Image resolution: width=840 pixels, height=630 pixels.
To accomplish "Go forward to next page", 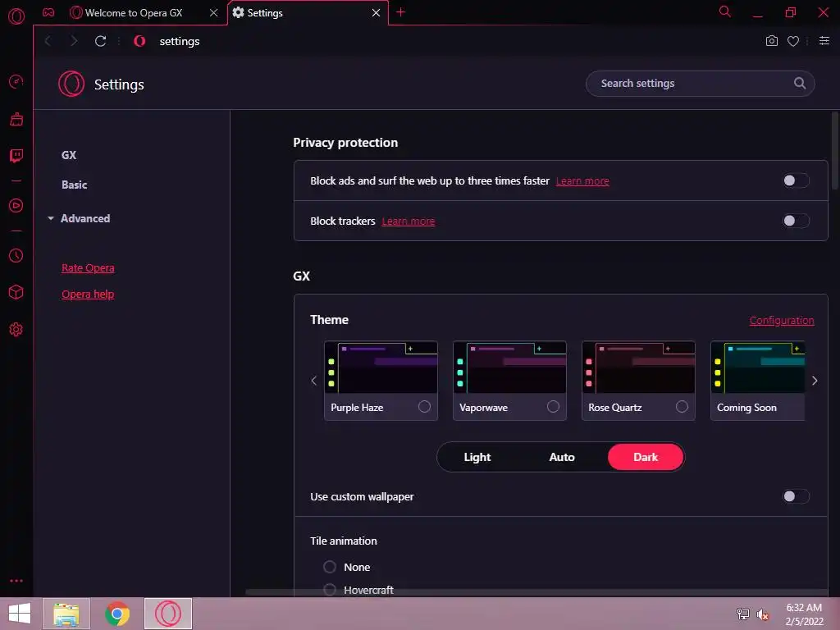I will [74, 41].
